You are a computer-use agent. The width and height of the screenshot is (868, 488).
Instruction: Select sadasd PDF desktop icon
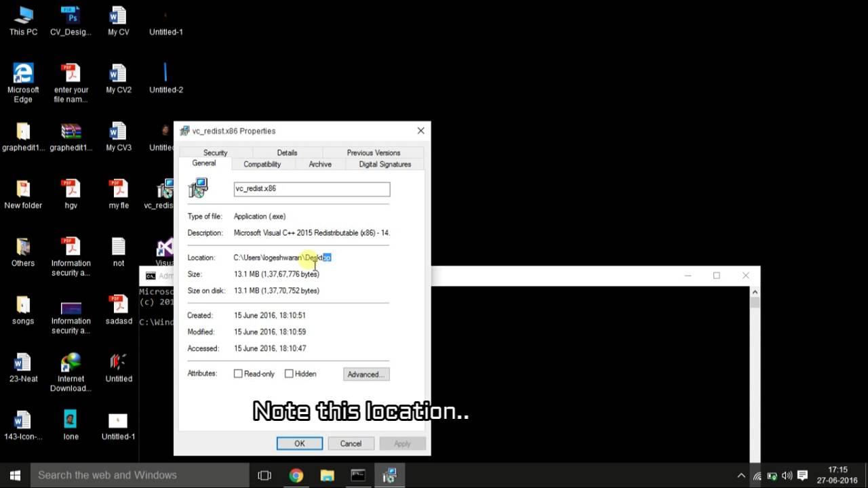(x=119, y=310)
